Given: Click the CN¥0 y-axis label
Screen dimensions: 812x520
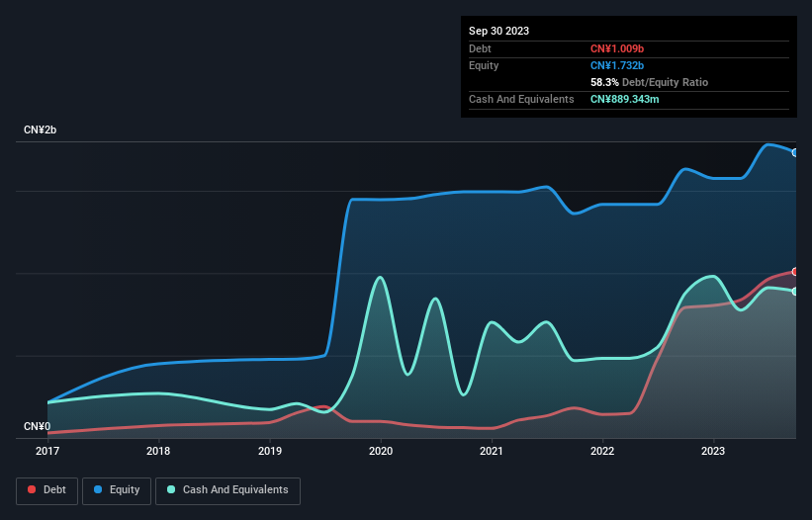Looking at the screenshot, I should click(x=37, y=426).
